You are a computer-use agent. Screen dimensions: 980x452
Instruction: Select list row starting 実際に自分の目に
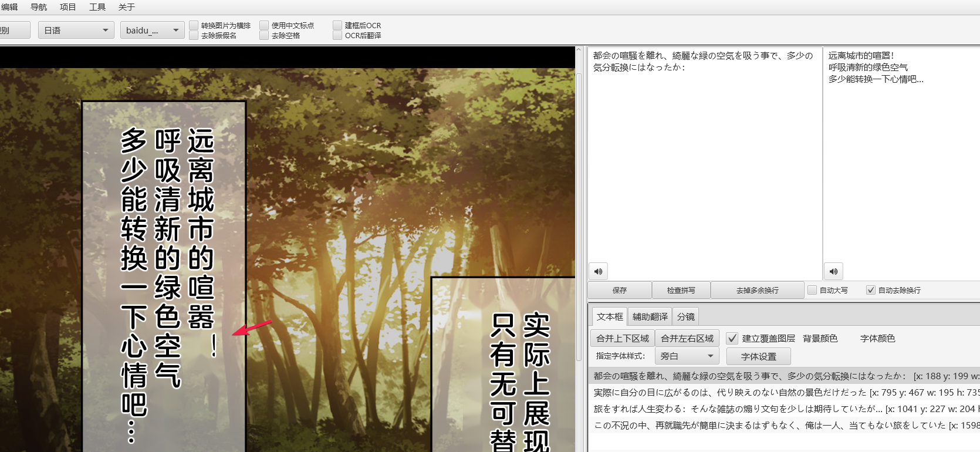tap(785, 392)
